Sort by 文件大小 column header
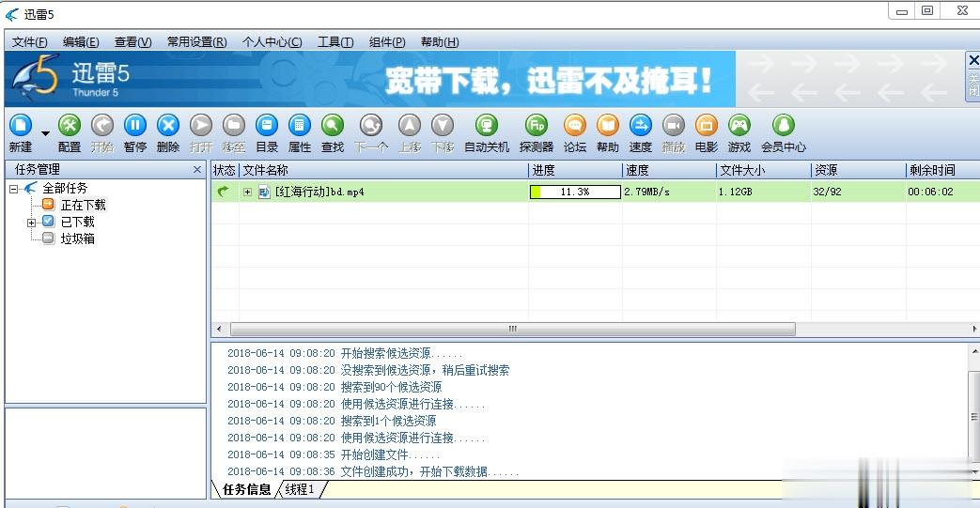Viewport: 980px width, 508px height. click(x=764, y=170)
